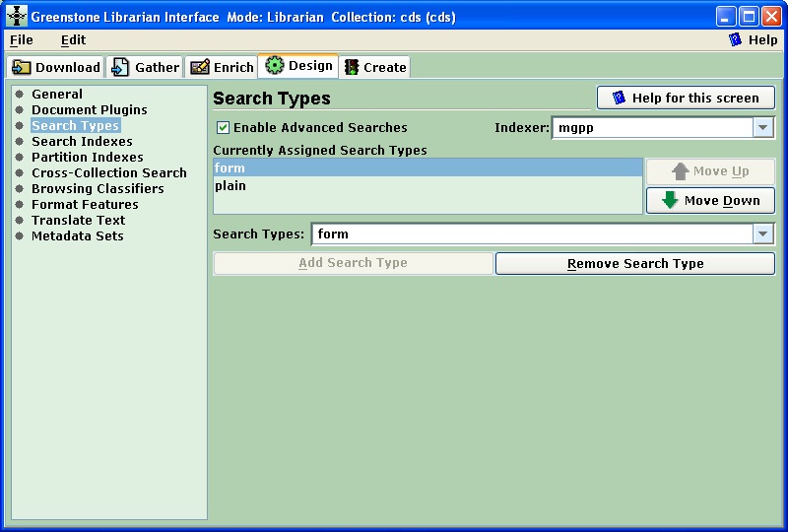Select Document Plugins in the sidebar
788x532 pixels.
pyautogui.click(x=89, y=110)
